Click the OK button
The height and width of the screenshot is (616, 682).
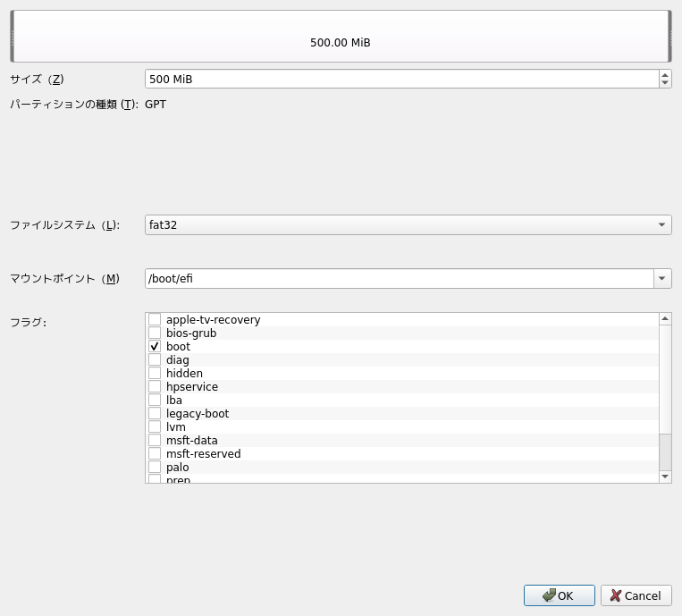click(559, 595)
